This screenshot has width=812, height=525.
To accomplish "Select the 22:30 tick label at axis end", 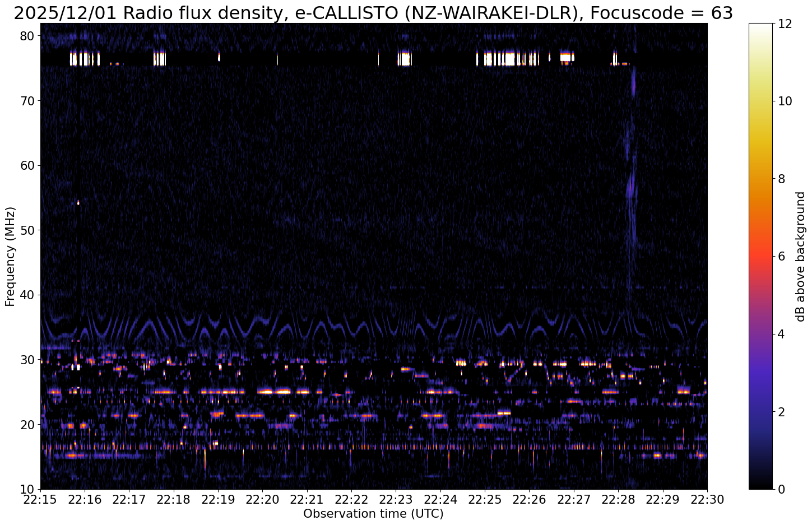I will point(707,499).
